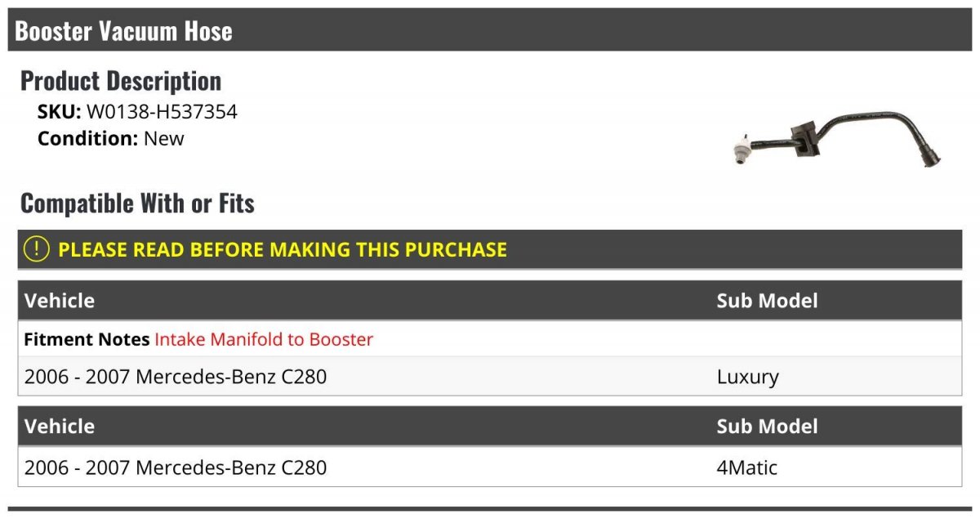
Task: Select the C280 4Matic vehicle row
Action: [490, 468]
